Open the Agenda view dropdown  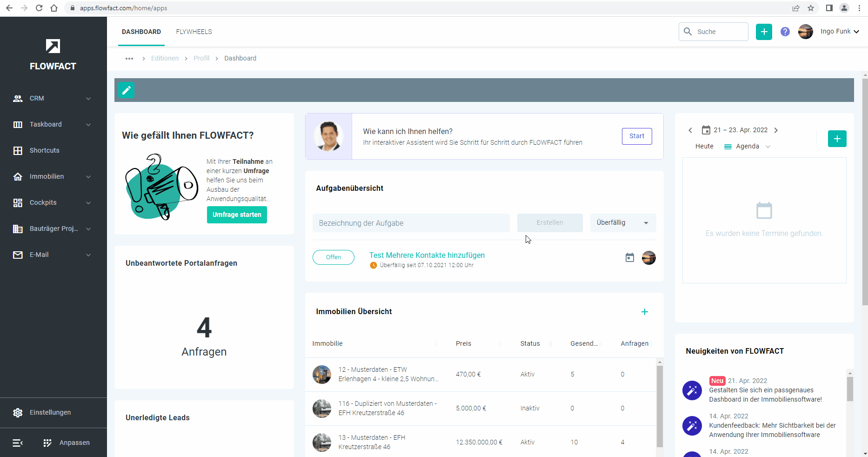[748, 146]
